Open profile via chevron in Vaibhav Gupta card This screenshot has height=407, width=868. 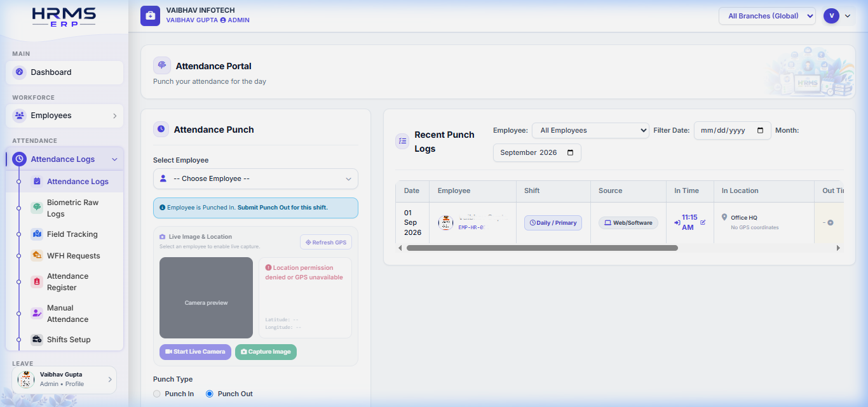pos(109,379)
